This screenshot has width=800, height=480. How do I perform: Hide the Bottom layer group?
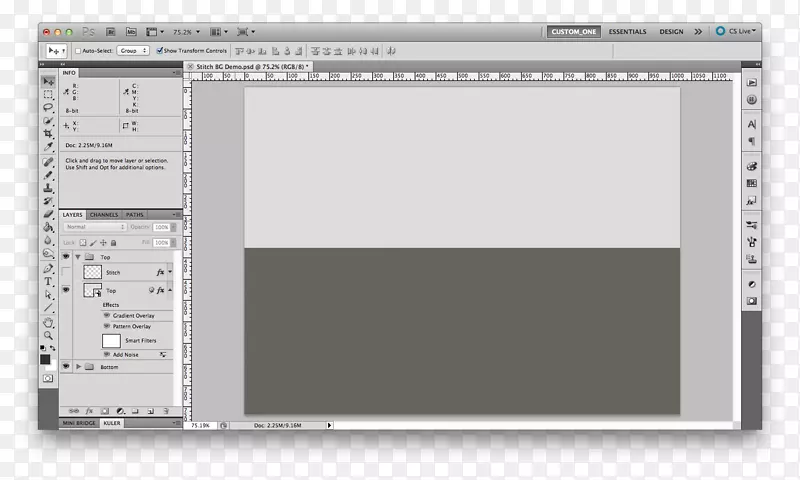(66, 367)
